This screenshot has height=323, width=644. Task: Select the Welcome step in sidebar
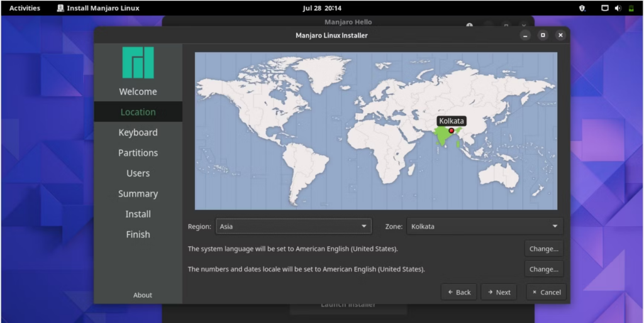[x=138, y=92]
